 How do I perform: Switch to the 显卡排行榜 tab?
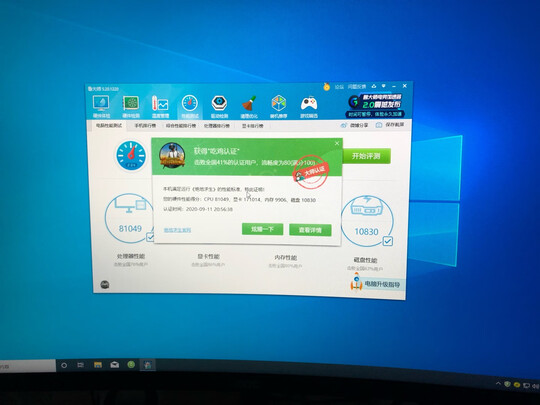[x=252, y=126]
